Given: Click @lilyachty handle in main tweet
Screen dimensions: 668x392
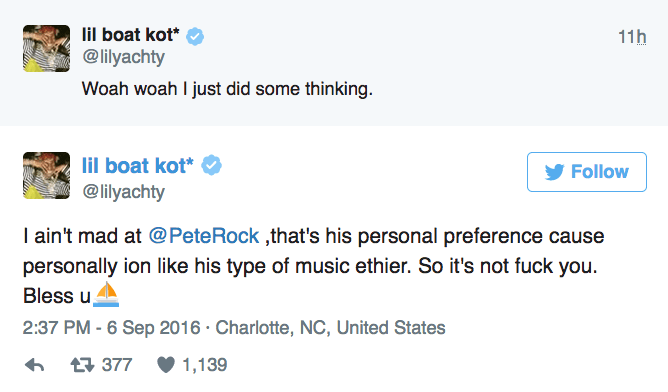Looking at the screenshot, I should pyautogui.click(x=124, y=192).
